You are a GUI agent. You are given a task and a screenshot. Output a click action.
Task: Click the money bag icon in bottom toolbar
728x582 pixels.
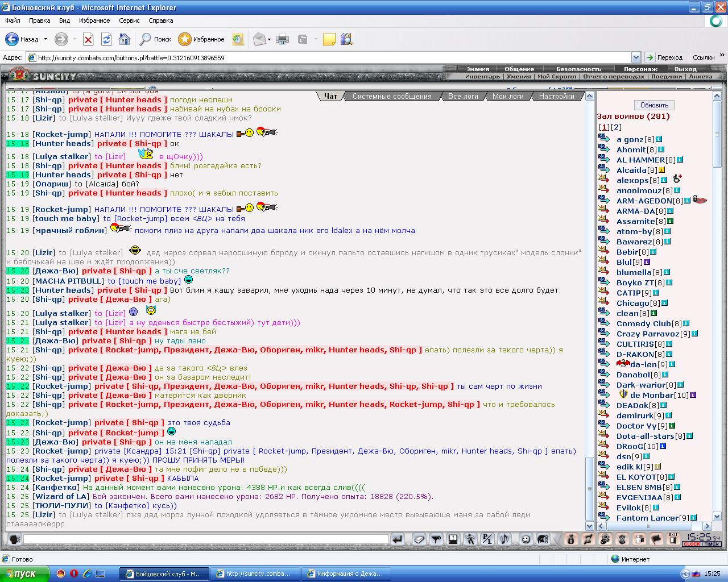click(570, 539)
